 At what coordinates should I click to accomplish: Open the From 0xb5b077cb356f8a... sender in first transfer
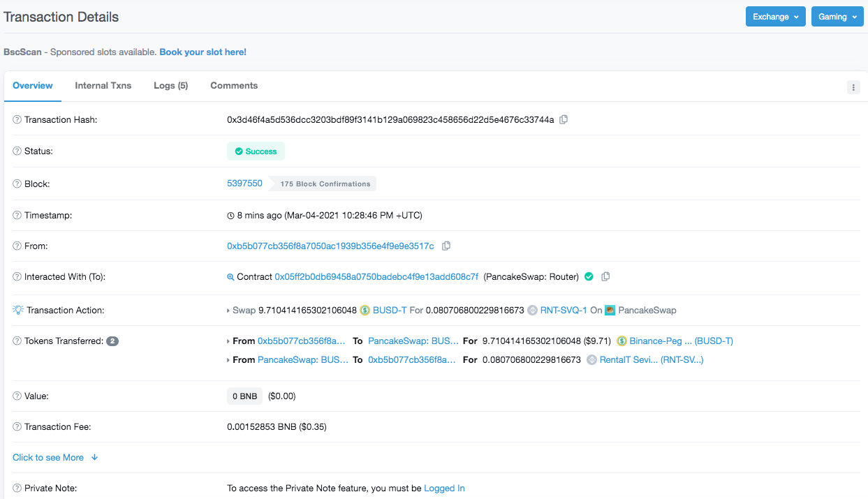(x=302, y=341)
